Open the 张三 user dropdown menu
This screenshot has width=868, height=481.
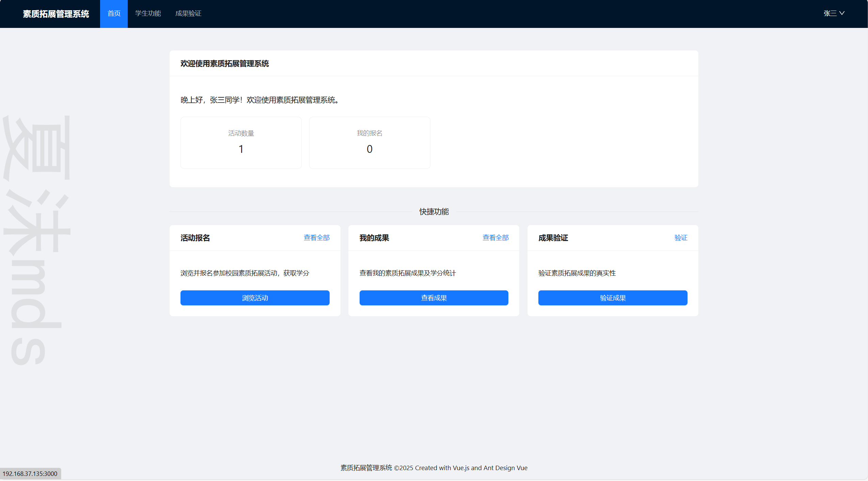click(830, 13)
